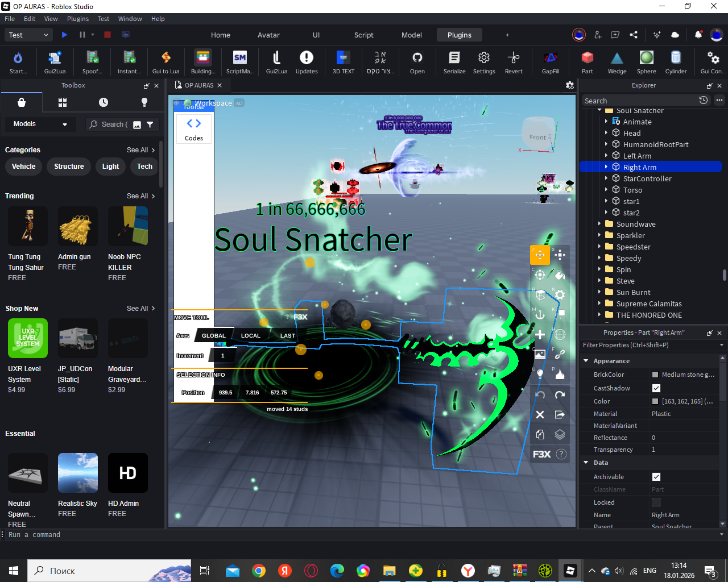728x582 pixels.
Task: Click the Serialize plugin icon
Action: [454, 62]
